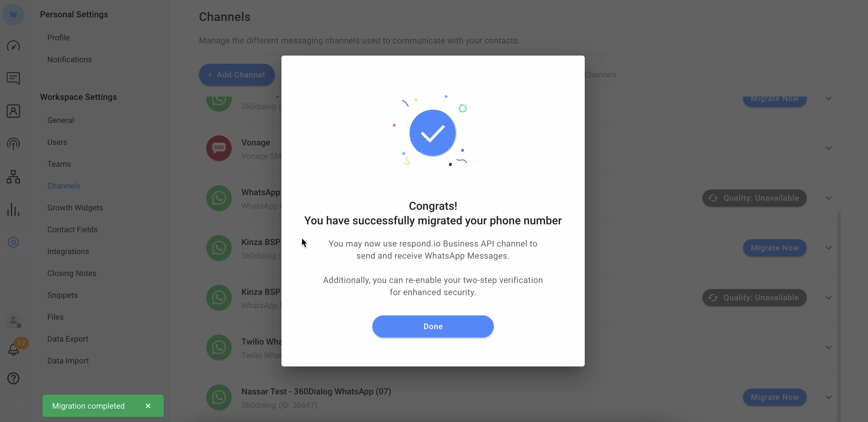Click the user status avatar icon

click(13, 321)
